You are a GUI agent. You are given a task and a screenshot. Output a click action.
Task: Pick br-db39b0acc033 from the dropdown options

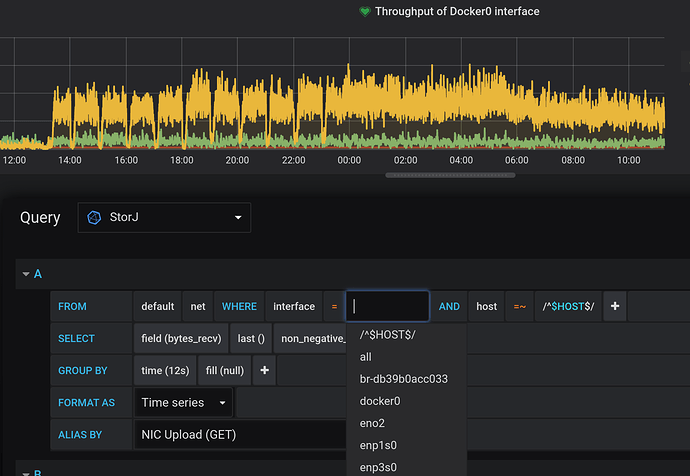pos(404,379)
